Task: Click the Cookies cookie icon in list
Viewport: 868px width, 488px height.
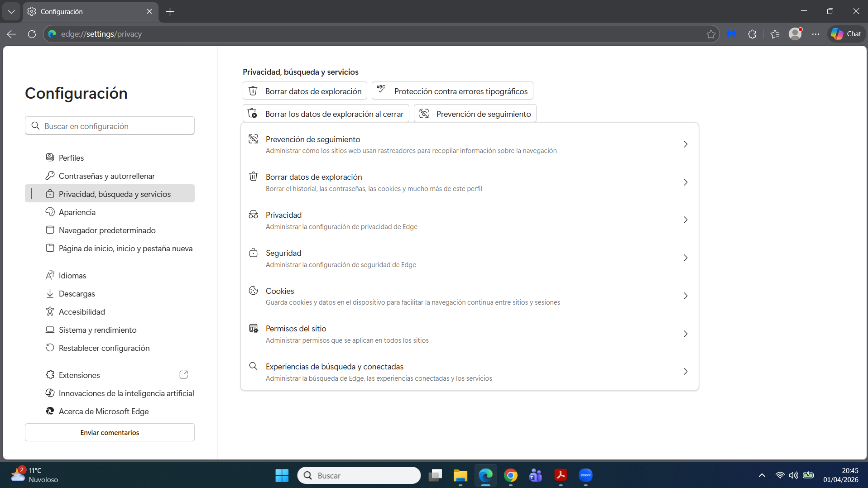Action: tap(254, 290)
